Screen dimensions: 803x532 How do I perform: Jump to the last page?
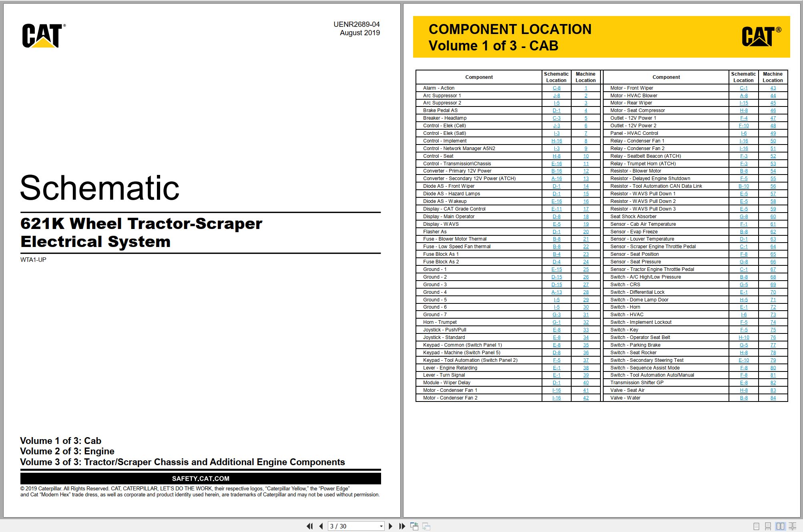[x=402, y=526]
